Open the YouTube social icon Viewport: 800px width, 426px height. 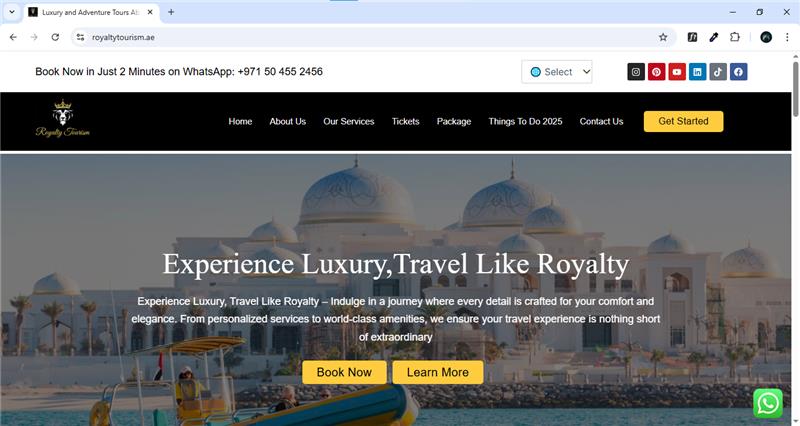pos(677,72)
